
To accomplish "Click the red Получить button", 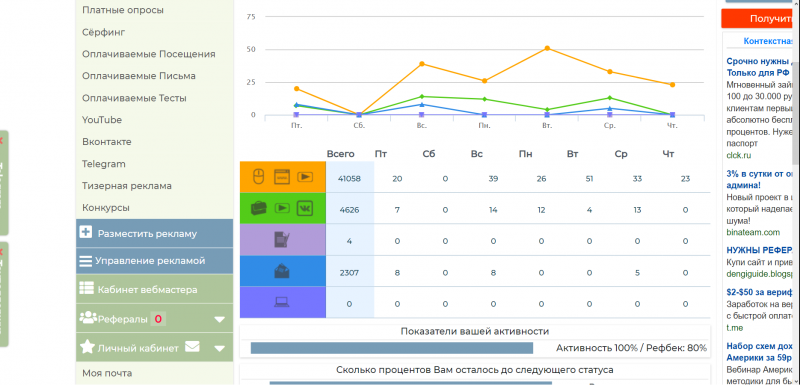I will 760,19.
